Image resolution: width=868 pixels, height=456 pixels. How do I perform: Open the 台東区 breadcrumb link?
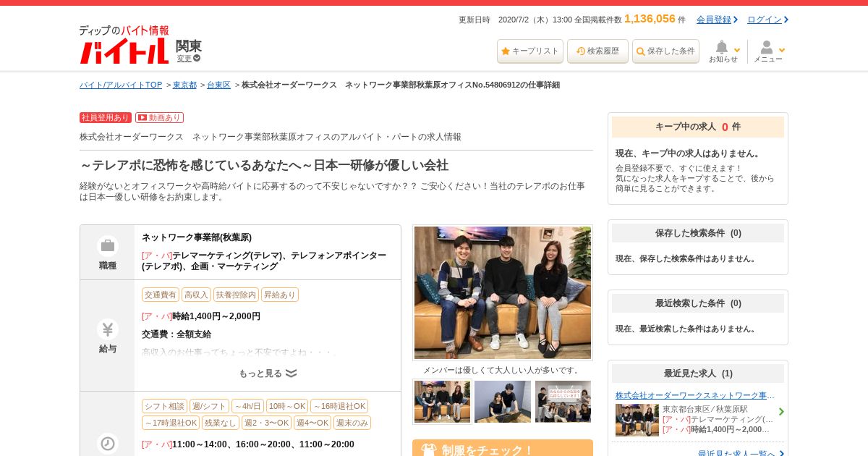218,85
